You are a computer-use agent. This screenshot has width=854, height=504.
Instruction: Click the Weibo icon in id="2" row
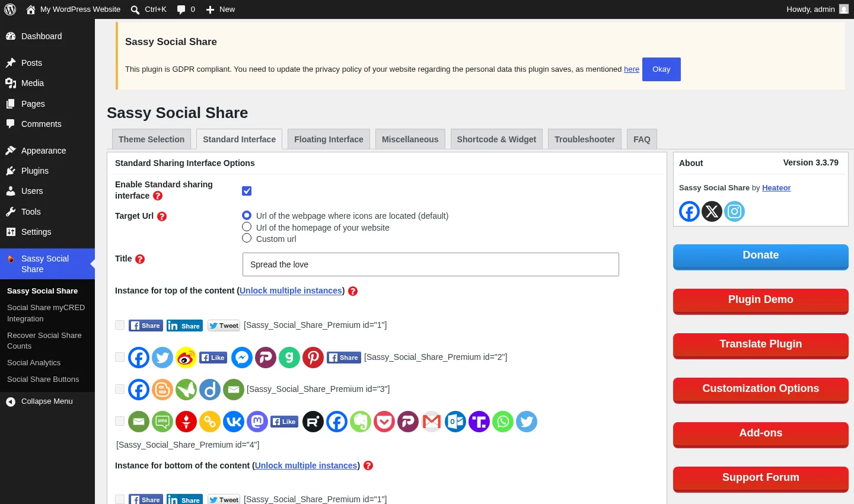click(186, 358)
